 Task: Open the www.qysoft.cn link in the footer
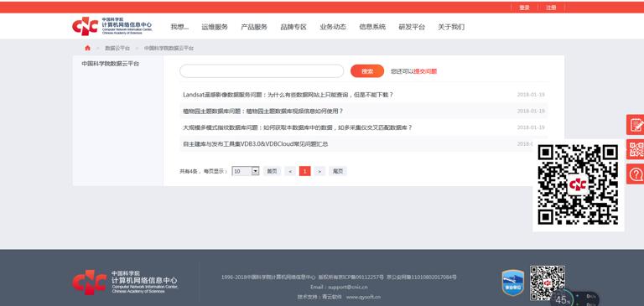(x=363, y=297)
